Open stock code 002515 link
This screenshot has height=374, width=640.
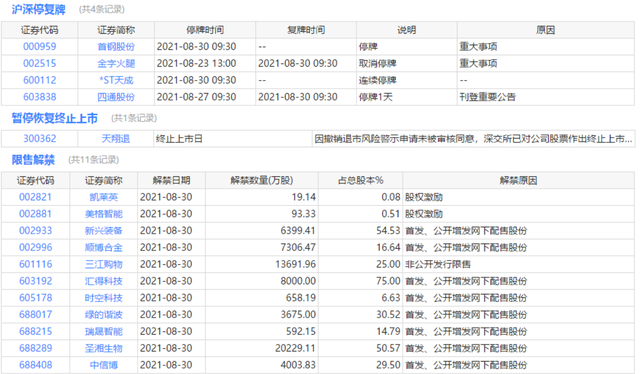(40, 63)
